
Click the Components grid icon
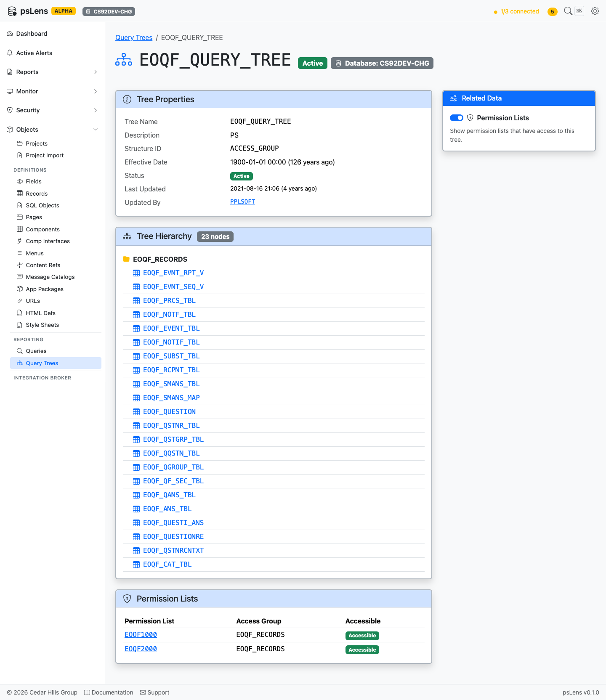(x=20, y=229)
